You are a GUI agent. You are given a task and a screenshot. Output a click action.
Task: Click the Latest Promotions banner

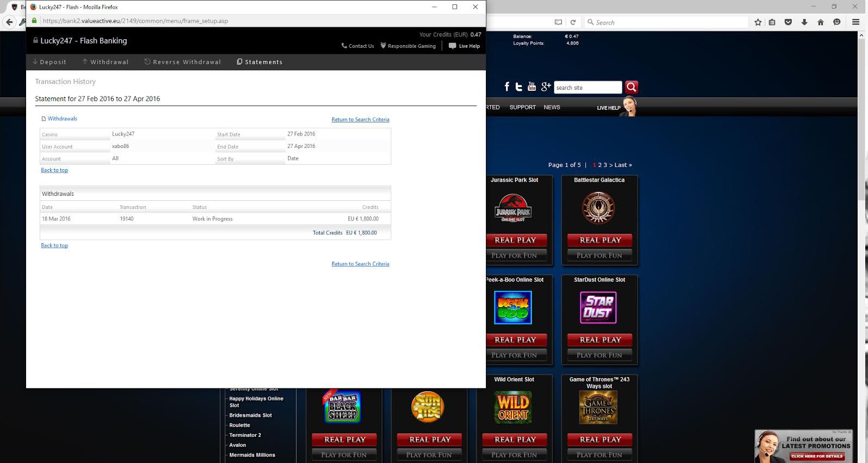coord(804,446)
